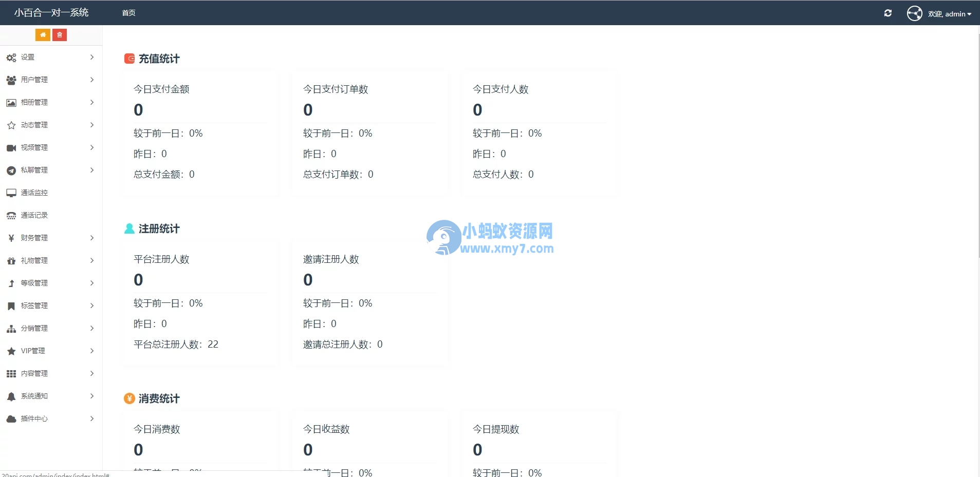Switch to the 首页 tab
This screenshot has width=980, height=477.
[127, 12]
